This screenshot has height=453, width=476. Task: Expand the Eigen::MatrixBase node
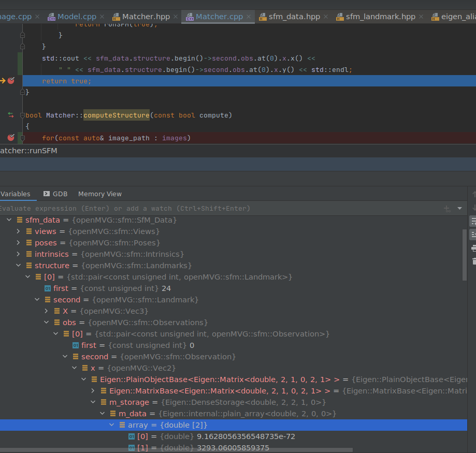click(x=93, y=391)
